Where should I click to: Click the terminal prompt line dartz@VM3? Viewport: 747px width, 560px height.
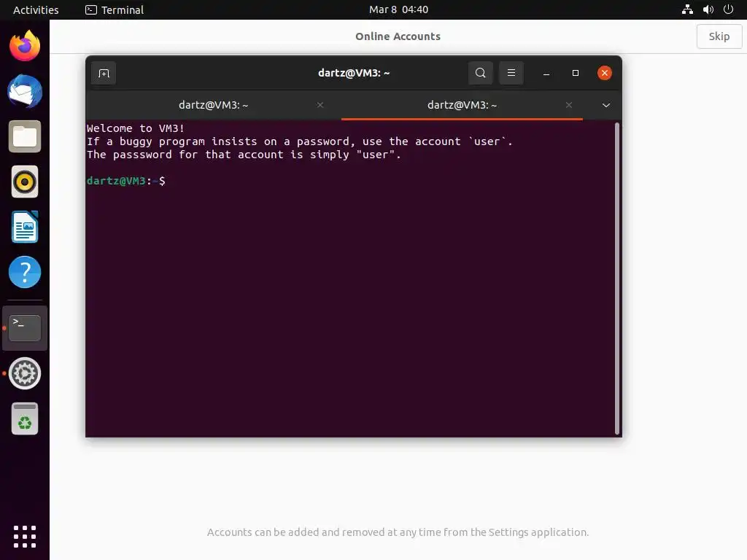coord(126,181)
